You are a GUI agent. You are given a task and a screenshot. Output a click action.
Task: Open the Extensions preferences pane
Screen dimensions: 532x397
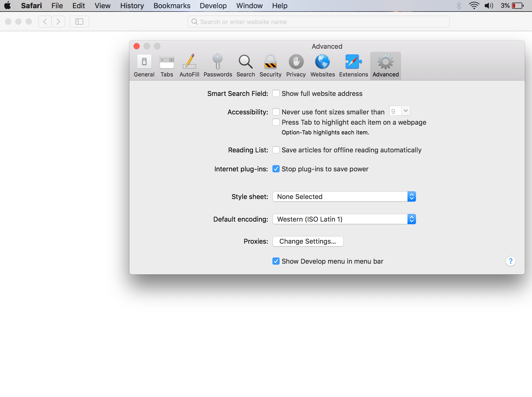tap(353, 65)
